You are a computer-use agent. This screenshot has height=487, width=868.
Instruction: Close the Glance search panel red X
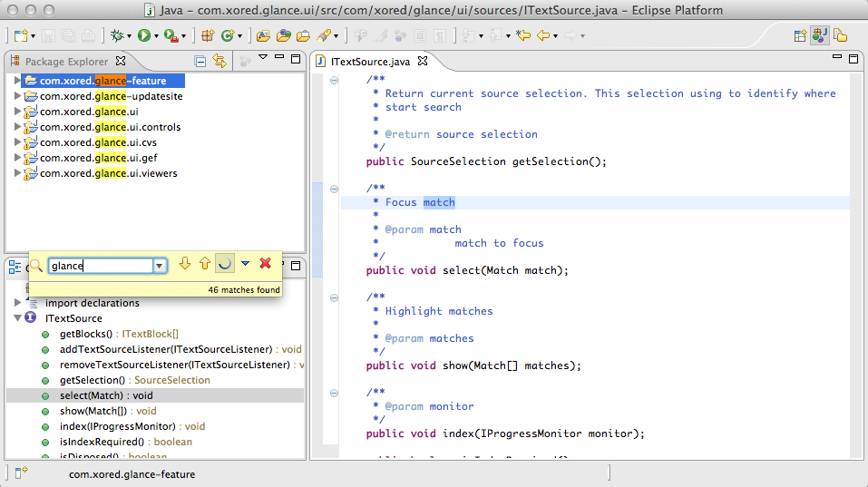tap(265, 263)
